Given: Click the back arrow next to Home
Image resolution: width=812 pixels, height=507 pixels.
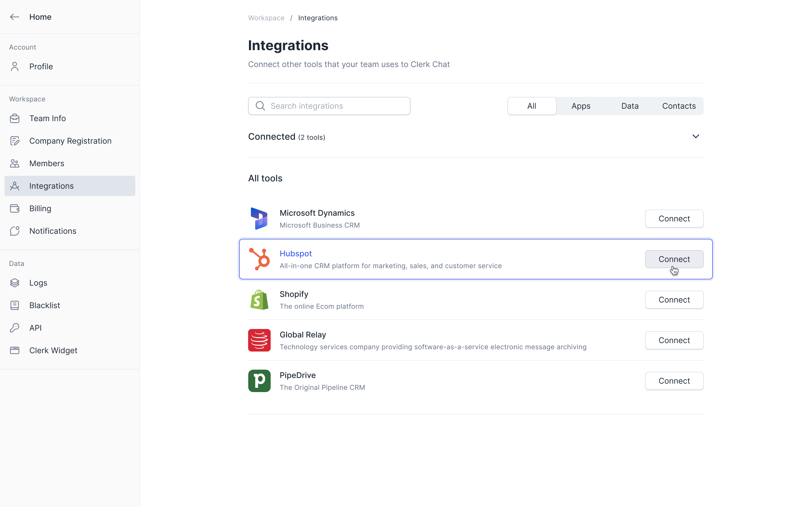Looking at the screenshot, I should coord(14,17).
